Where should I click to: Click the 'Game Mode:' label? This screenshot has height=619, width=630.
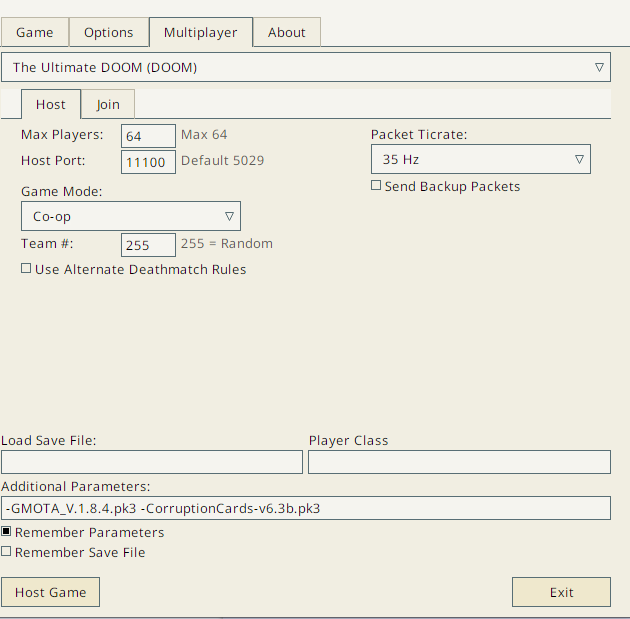tap(61, 192)
